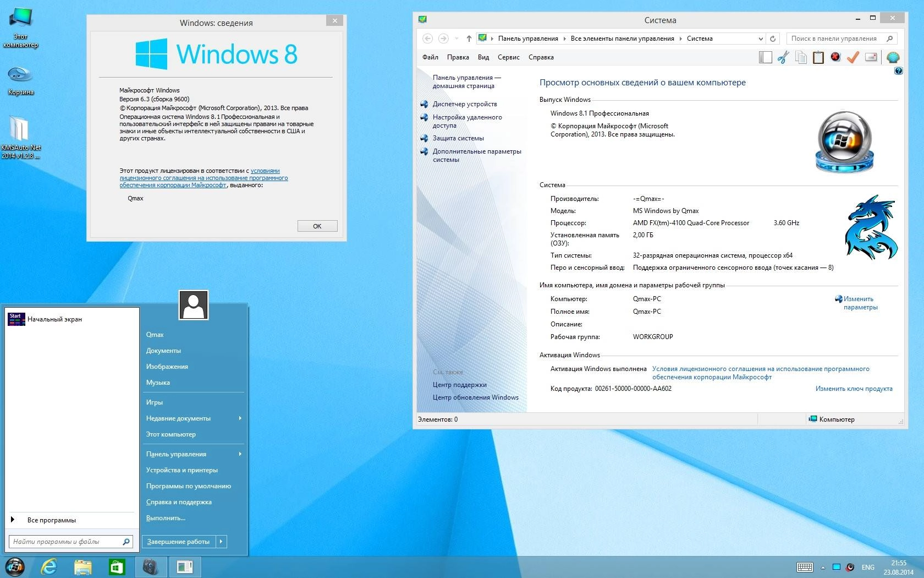Click the seashell icon in toolbar
This screenshot has width=924, height=578.
[893, 57]
